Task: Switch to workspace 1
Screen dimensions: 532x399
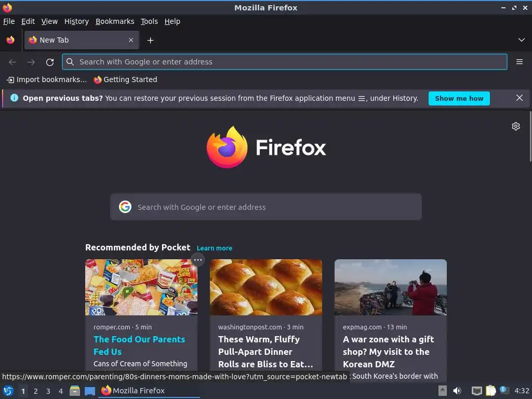Action: tap(23, 391)
